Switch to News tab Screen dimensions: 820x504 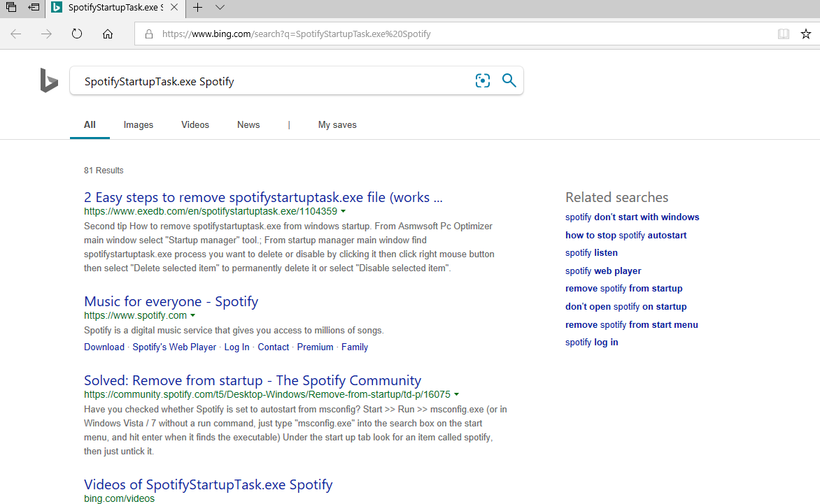pos(248,125)
